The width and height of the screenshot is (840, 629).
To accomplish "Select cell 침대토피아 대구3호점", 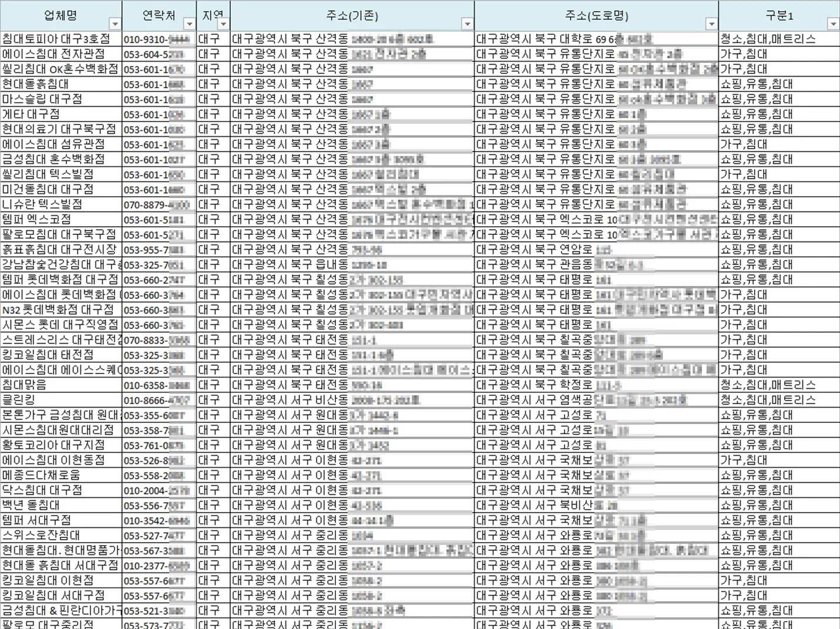I will [61, 39].
